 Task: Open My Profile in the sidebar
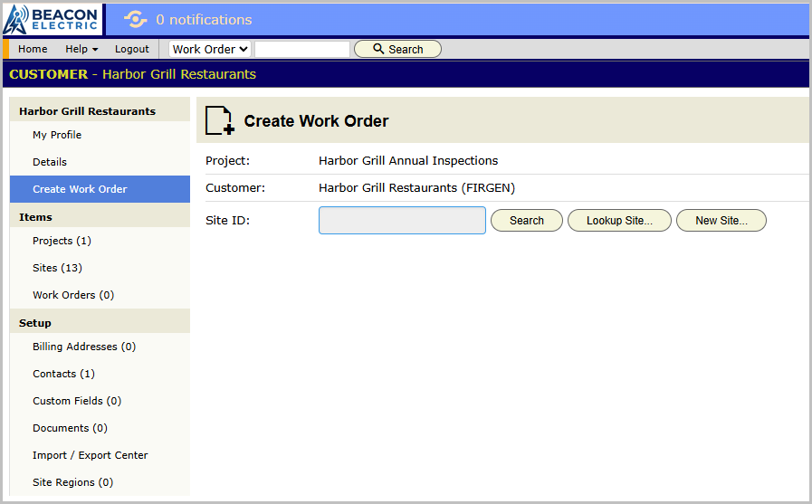100,135
